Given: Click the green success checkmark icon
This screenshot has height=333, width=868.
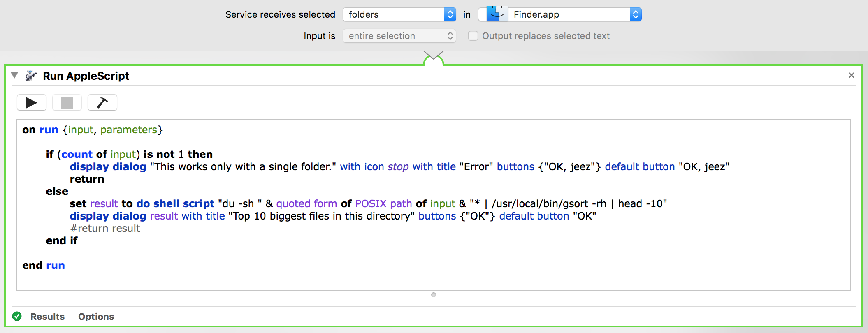Looking at the screenshot, I should point(17,316).
